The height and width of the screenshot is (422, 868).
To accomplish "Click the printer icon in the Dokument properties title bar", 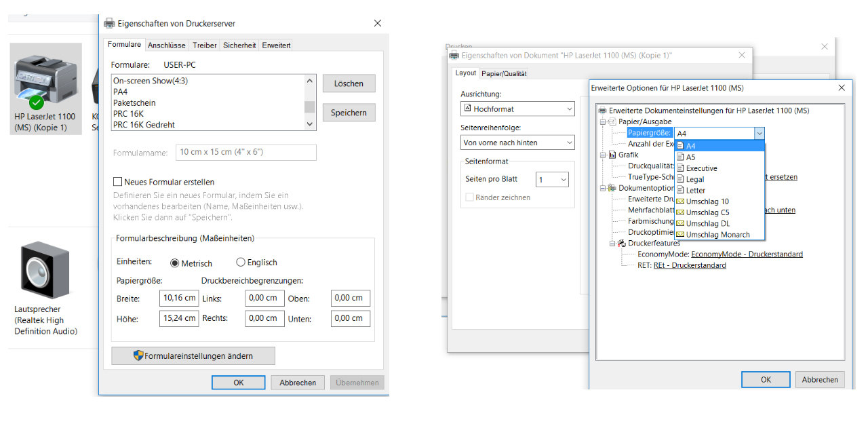I will tap(454, 55).
